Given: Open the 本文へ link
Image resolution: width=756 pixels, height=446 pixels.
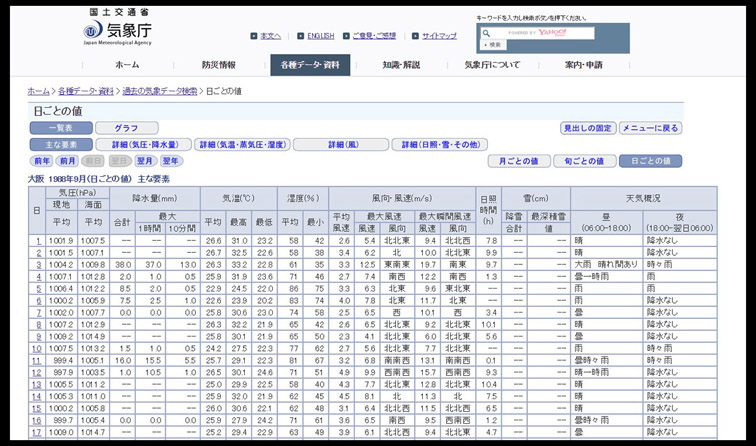Looking at the screenshot, I should [270, 36].
